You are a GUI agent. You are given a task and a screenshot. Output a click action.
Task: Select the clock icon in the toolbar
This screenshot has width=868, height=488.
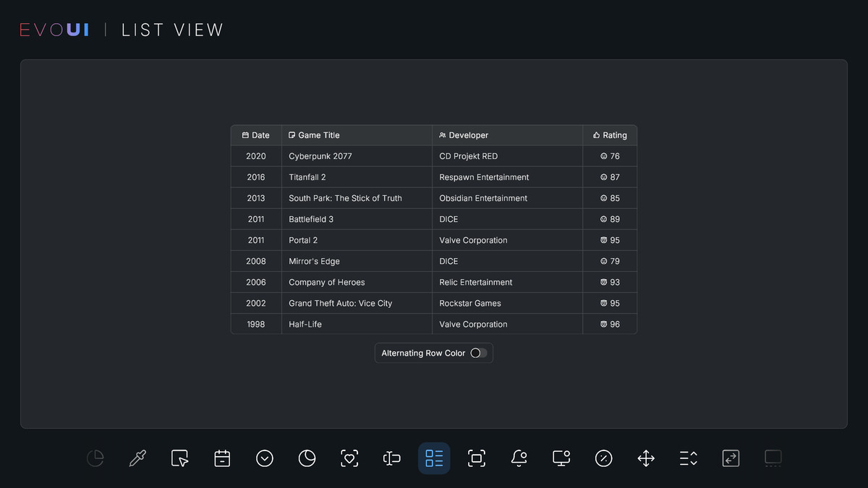(307, 458)
